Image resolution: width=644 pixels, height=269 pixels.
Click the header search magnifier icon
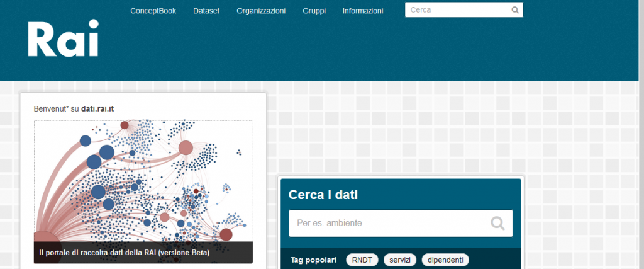pyautogui.click(x=515, y=10)
